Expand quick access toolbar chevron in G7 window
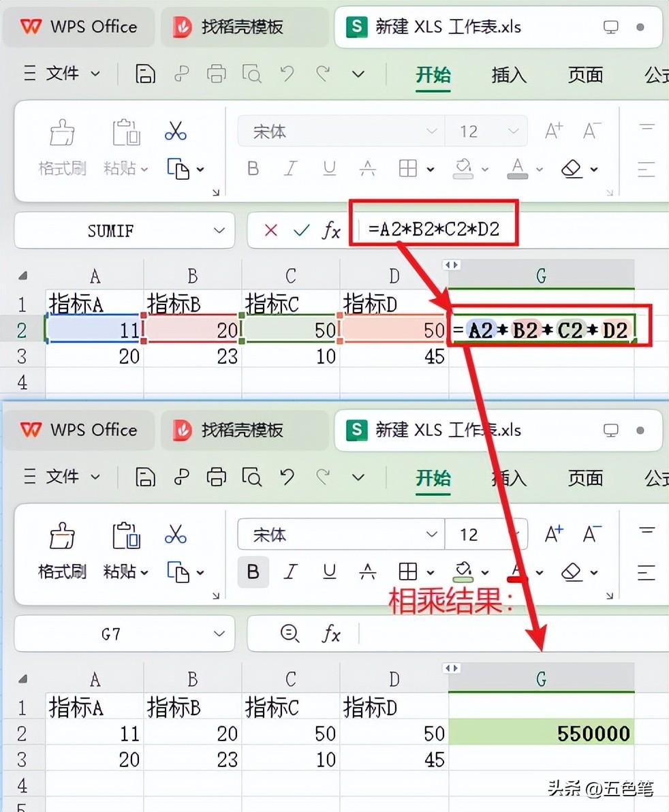This screenshot has width=669, height=812. (x=358, y=478)
